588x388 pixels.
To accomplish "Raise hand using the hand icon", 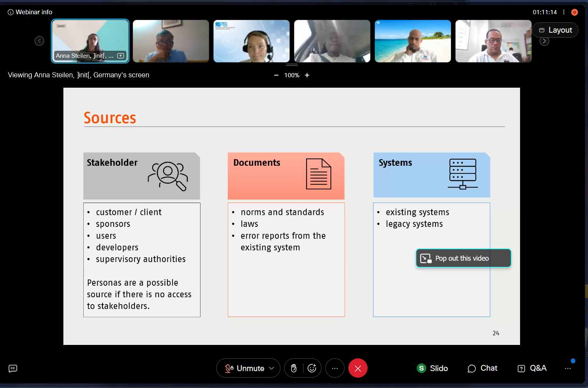I will [x=294, y=368].
